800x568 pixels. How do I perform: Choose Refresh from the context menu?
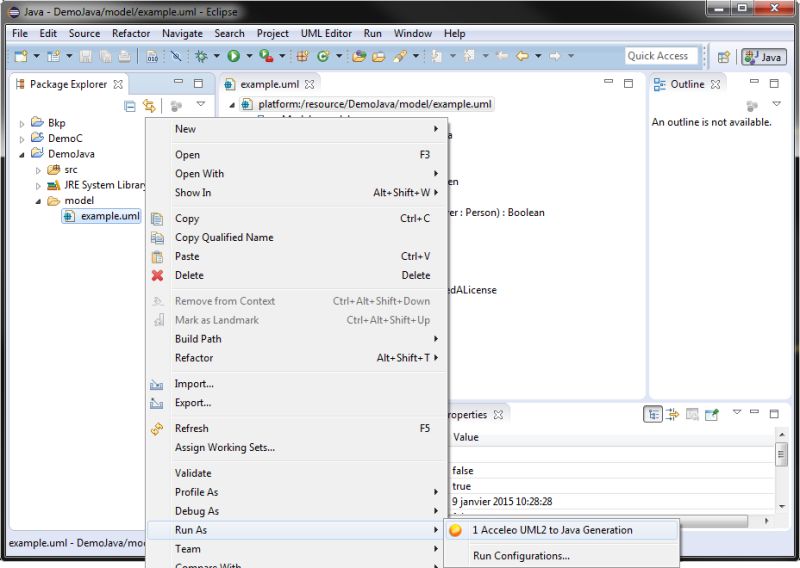295,428
